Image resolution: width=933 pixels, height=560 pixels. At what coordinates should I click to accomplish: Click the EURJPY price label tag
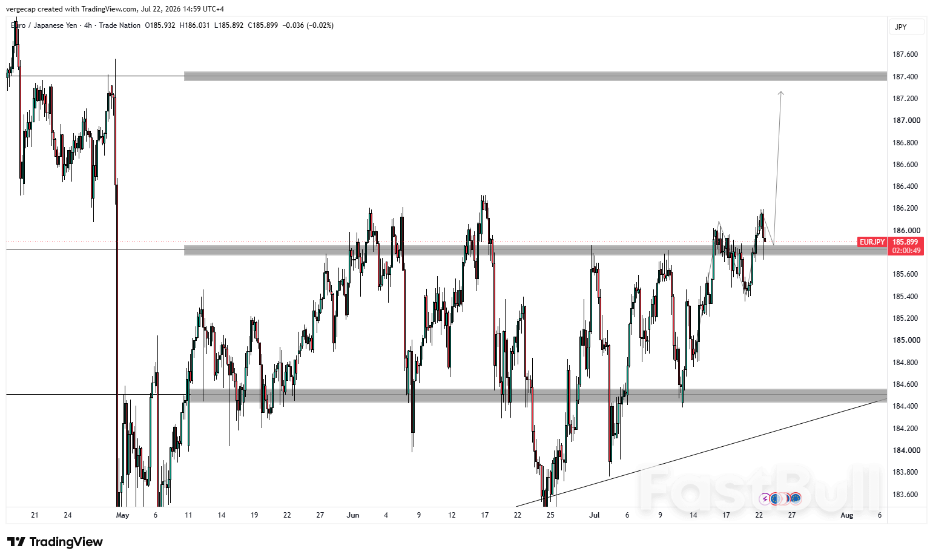point(872,242)
